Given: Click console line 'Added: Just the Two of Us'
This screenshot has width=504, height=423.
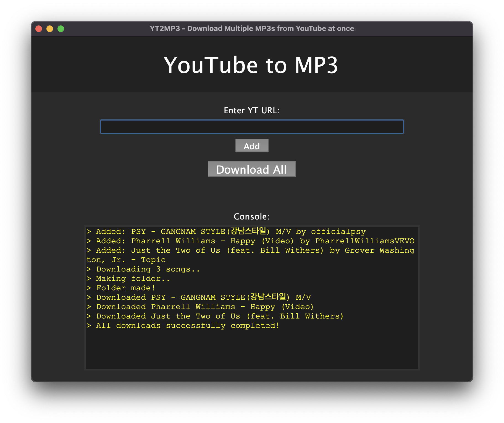Looking at the screenshot, I should click(250, 250).
